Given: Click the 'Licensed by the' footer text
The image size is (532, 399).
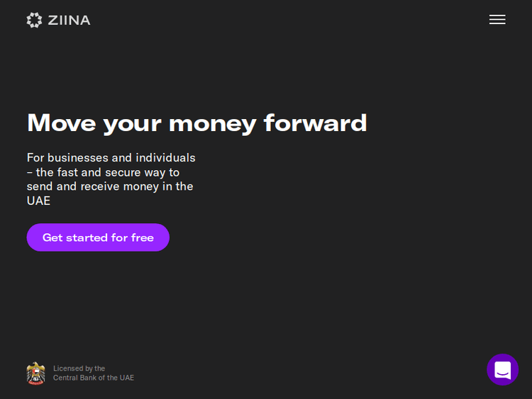Looking at the screenshot, I should 79,369.
